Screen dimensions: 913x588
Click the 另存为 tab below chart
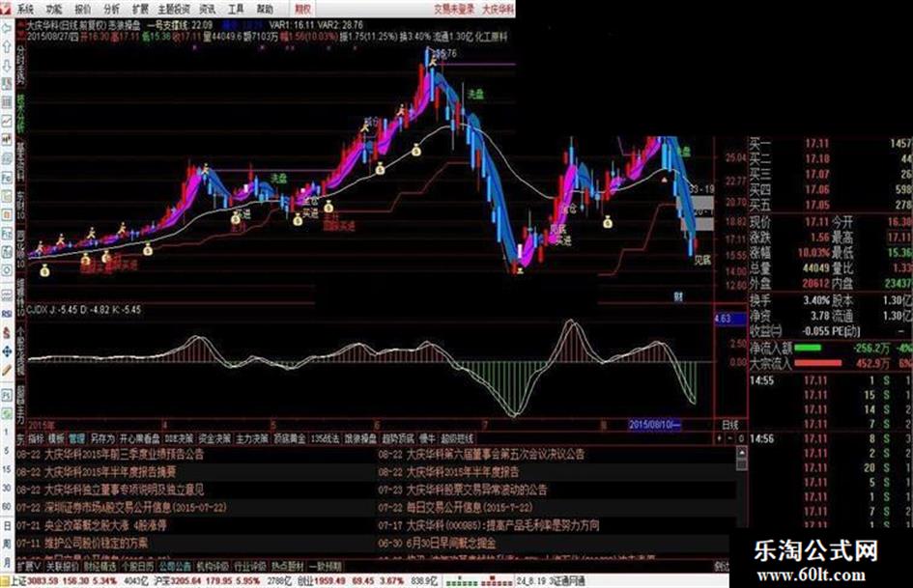coord(102,438)
